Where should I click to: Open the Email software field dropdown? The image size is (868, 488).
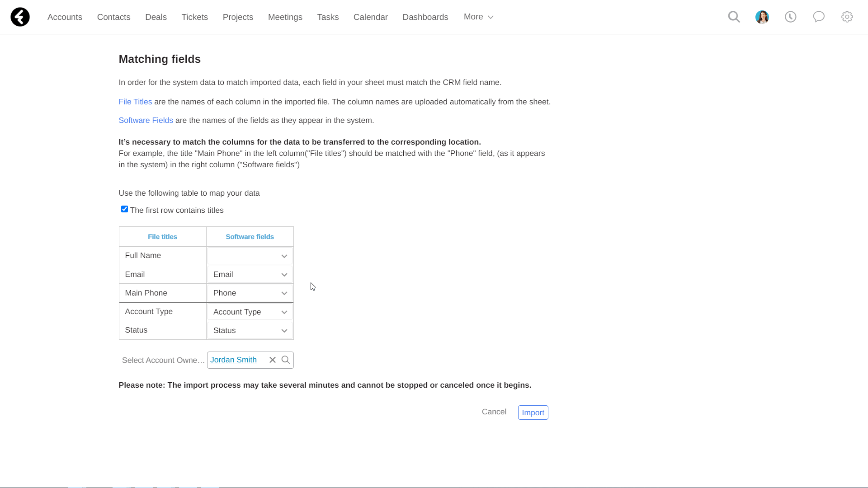(x=250, y=275)
